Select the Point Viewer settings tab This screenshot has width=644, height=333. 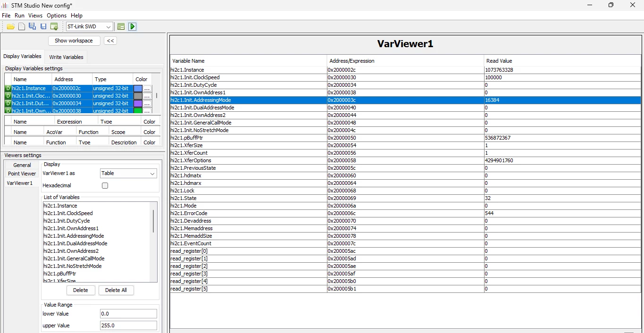point(22,174)
